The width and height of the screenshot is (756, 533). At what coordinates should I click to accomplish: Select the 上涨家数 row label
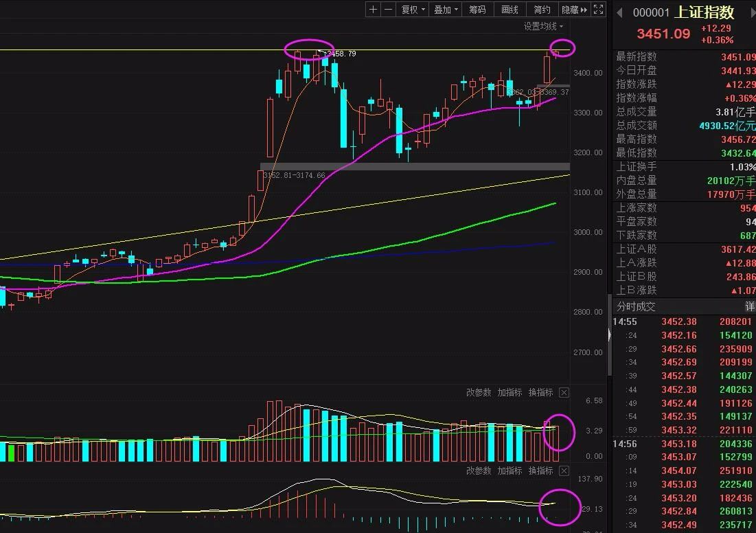[637, 208]
